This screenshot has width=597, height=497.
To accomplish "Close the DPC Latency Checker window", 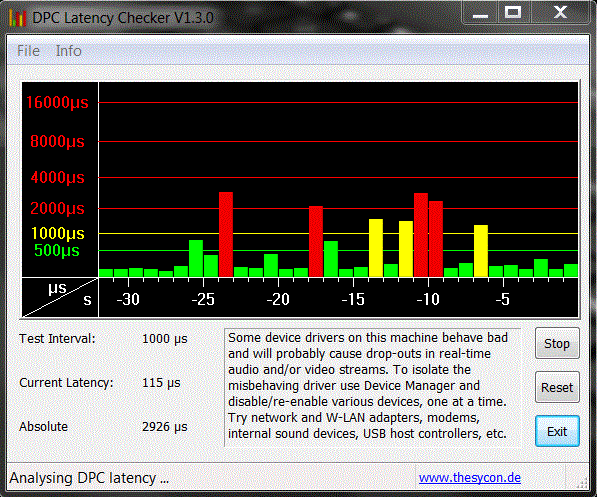I will point(560,13).
